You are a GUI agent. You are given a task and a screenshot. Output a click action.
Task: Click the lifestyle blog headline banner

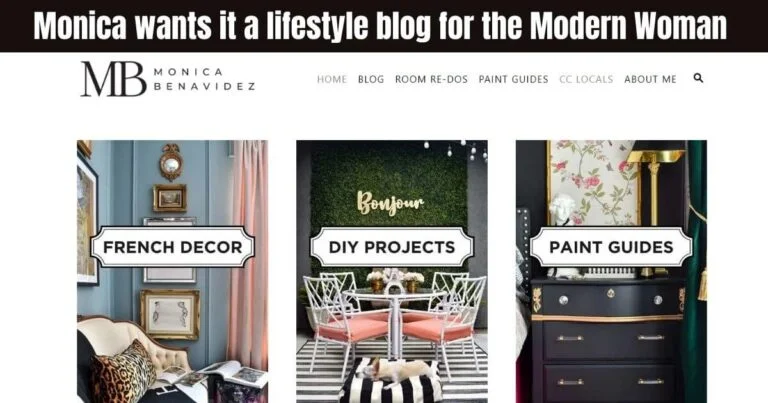click(380, 25)
